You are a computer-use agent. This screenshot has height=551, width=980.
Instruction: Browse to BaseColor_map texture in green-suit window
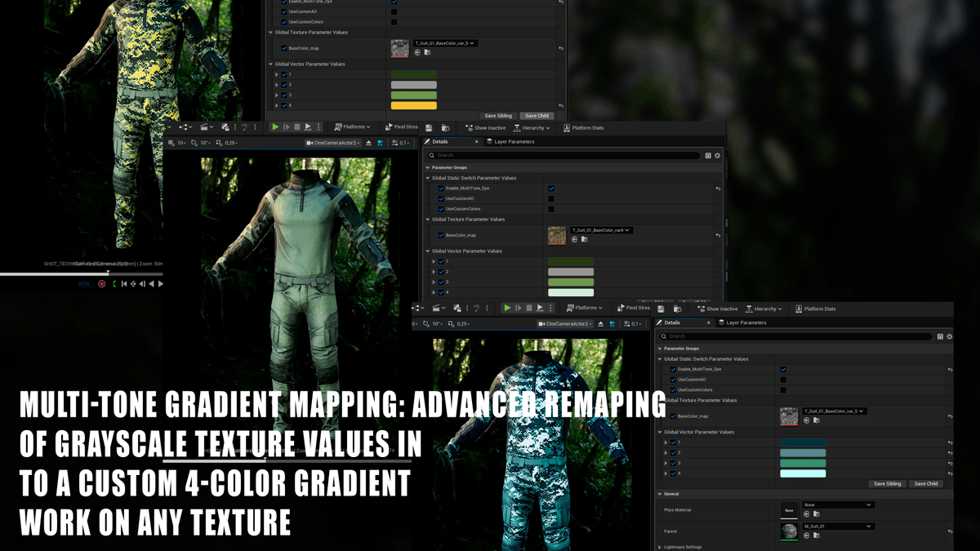point(584,239)
